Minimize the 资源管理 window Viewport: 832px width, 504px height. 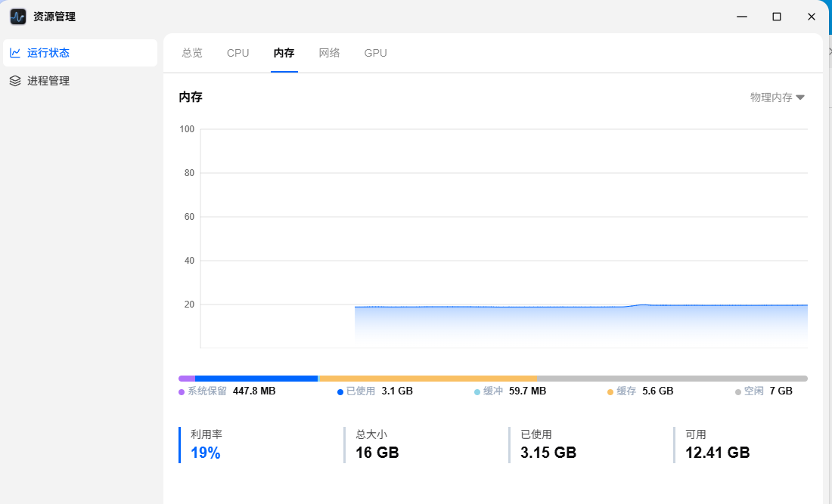[742, 17]
